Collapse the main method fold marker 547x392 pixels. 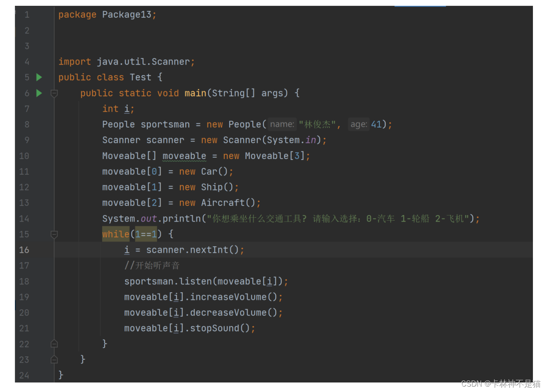[x=54, y=94]
